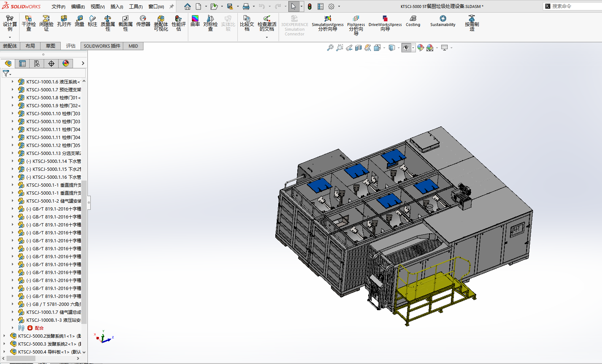Switch to the ConfigurationManager panel tab

37,64
